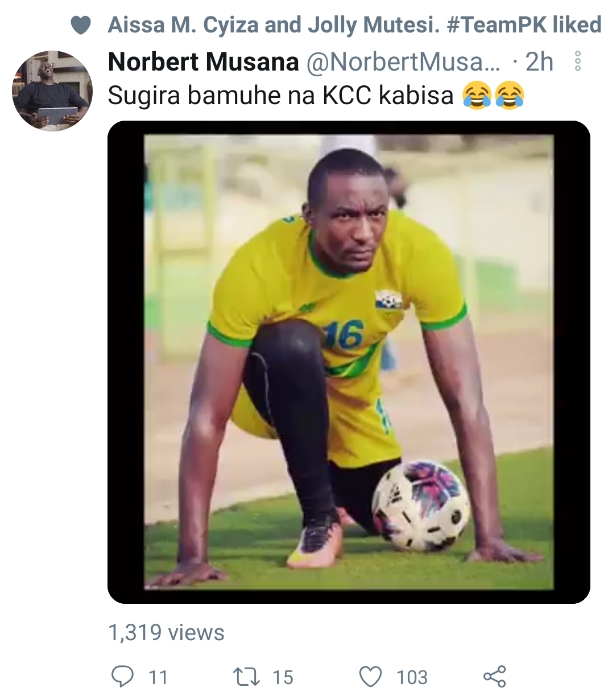The image size is (608, 700).
Task: Click the crying-laughing emojis in the tweet
Action: (x=493, y=96)
